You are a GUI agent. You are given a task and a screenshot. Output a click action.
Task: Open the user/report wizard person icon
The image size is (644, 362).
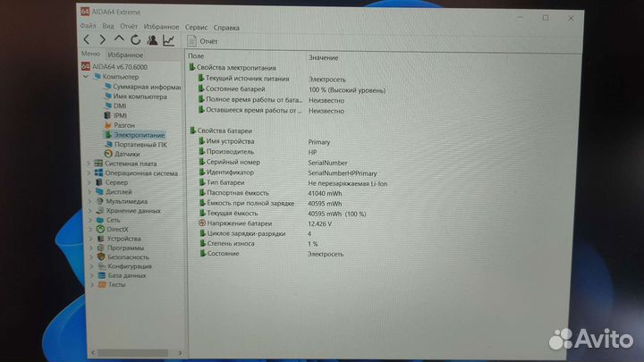point(152,40)
